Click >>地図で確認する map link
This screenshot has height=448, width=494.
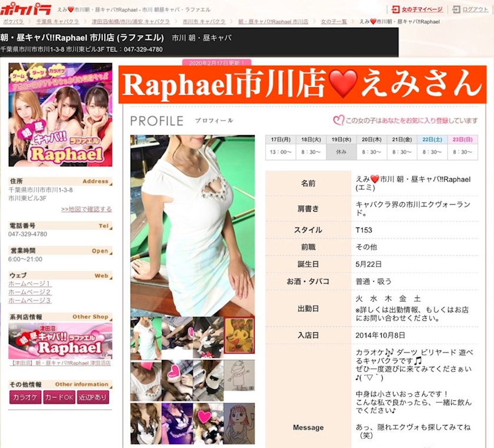point(86,209)
